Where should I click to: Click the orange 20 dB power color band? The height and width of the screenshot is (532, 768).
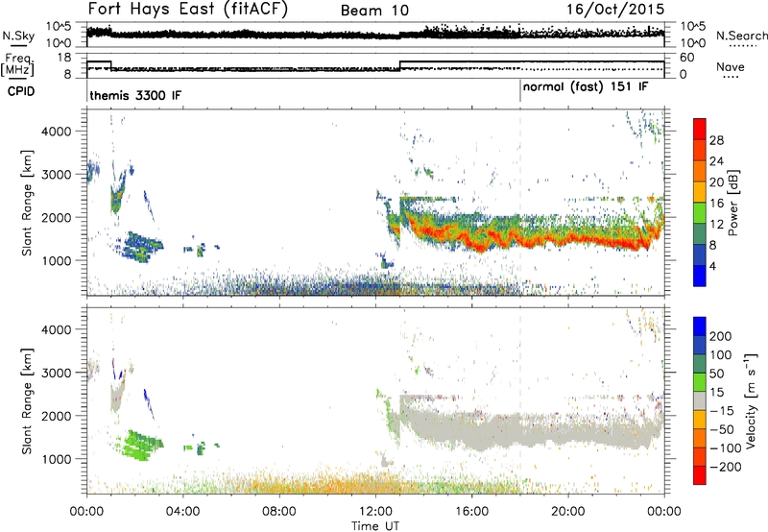(x=700, y=171)
